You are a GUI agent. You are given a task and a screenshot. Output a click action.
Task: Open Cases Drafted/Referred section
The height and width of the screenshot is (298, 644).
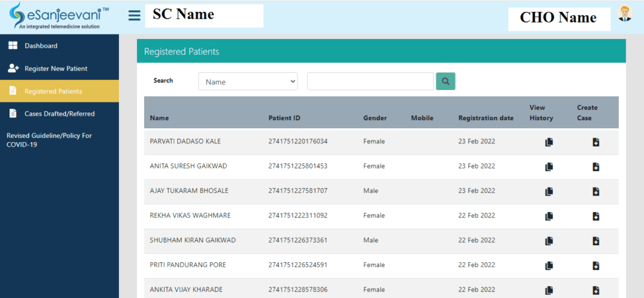click(59, 114)
